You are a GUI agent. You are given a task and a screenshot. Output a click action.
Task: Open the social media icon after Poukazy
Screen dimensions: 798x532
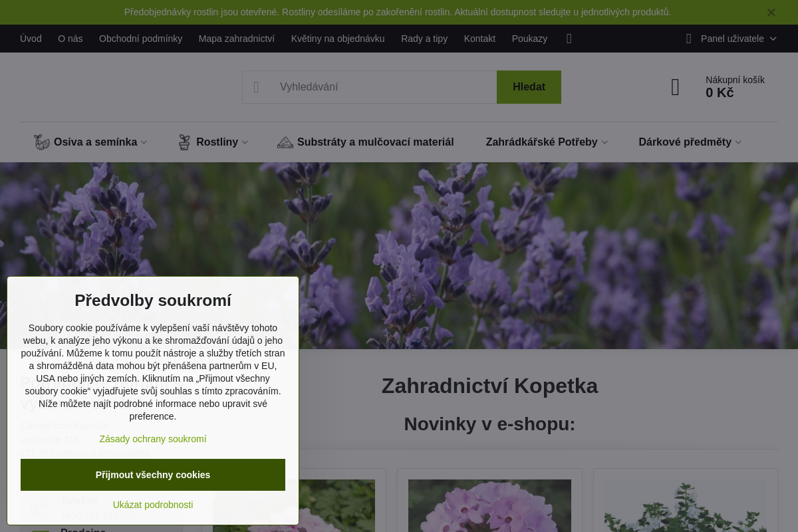pos(569,39)
